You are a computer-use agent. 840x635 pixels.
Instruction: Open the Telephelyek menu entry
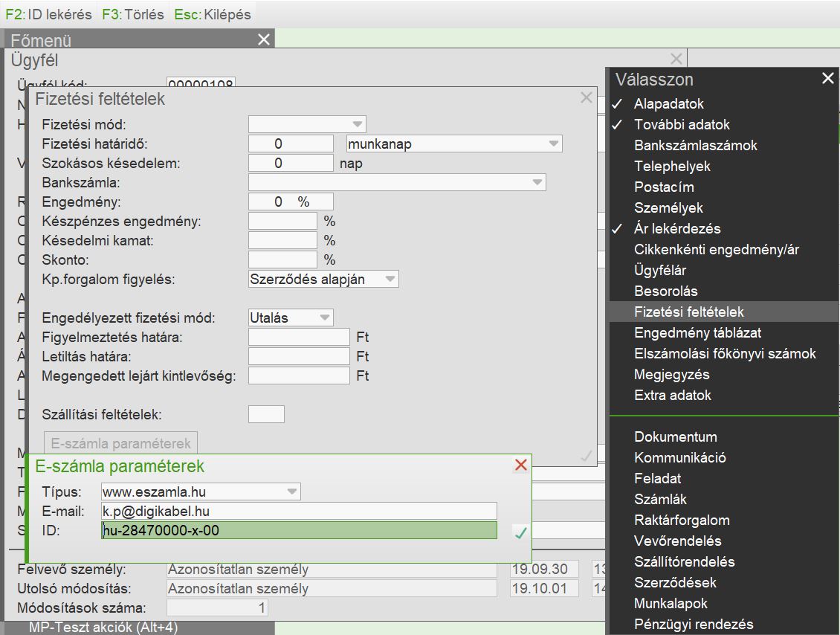tap(672, 167)
